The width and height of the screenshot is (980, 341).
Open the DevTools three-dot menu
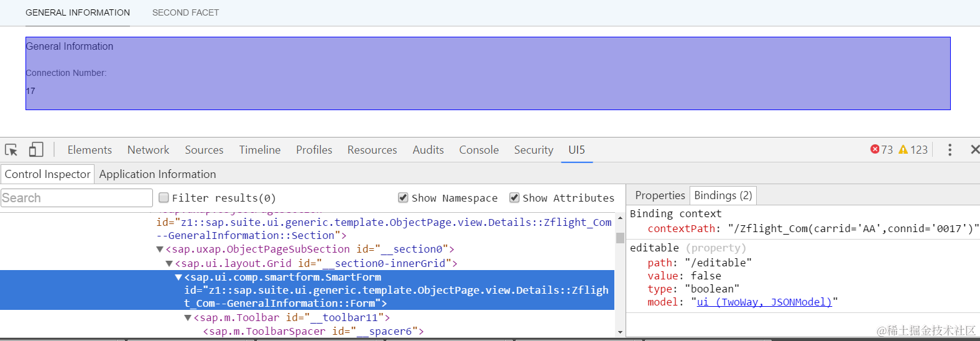tap(950, 150)
